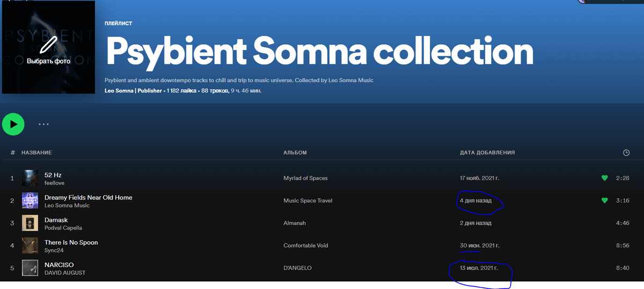Open the Leo Somna | Publisher profile link
This screenshot has height=289, width=644.
(133, 91)
